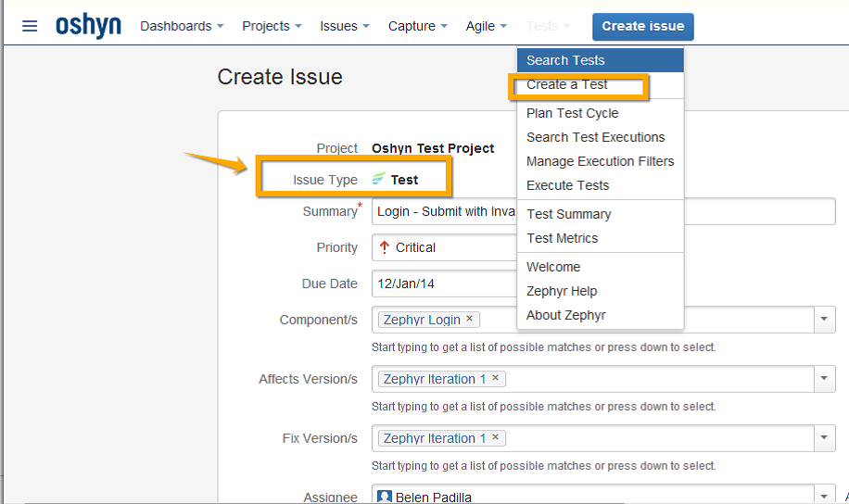
Task: Expand the Fix Version/s dropdown arrow
Action: pyautogui.click(x=824, y=438)
